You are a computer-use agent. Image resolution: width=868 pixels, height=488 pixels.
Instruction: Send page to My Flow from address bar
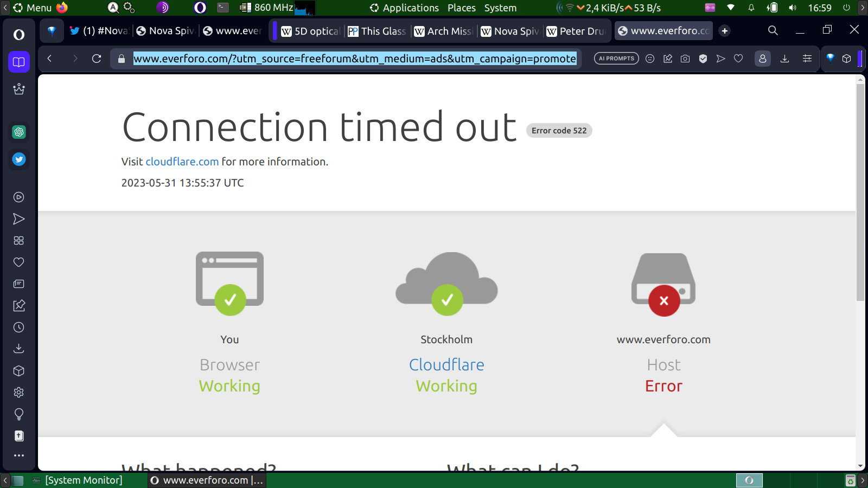[x=720, y=59]
